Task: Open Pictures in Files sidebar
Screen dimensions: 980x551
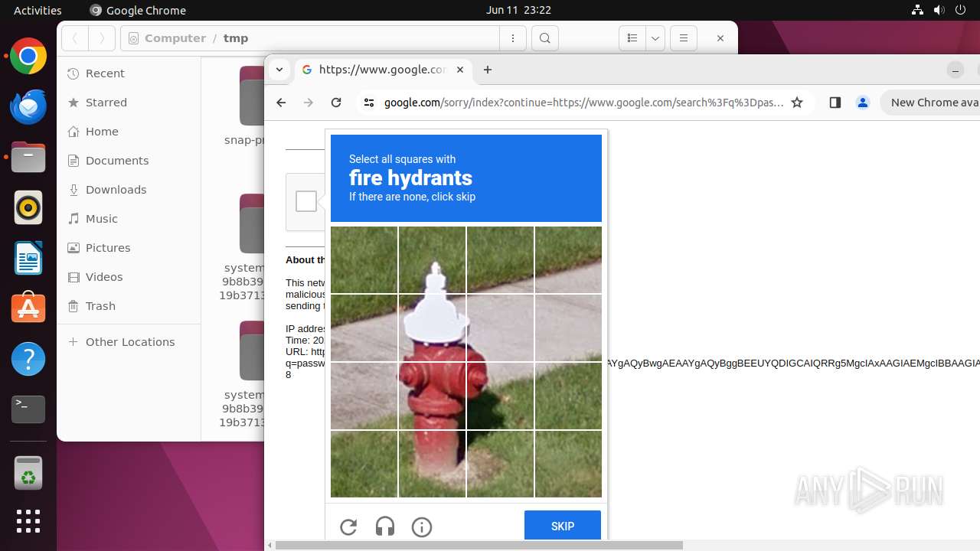Action: pos(129,248)
